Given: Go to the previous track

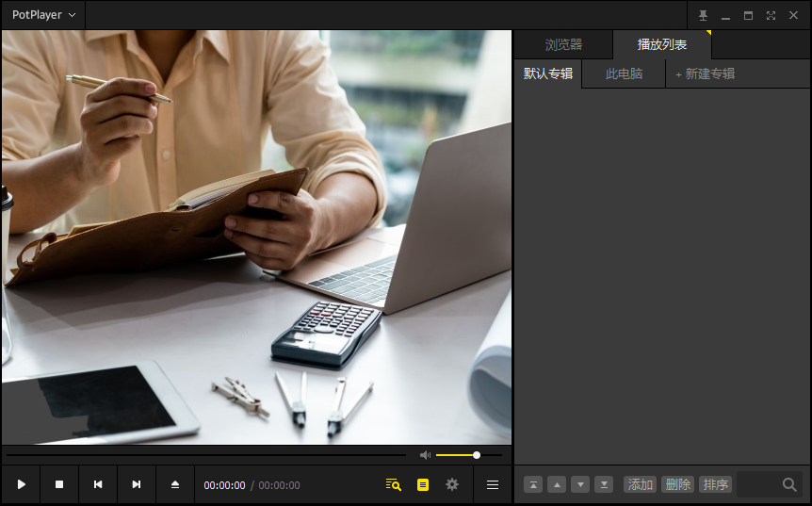Looking at the screenshot, I should pyautogui.click(x=98, y=484).
